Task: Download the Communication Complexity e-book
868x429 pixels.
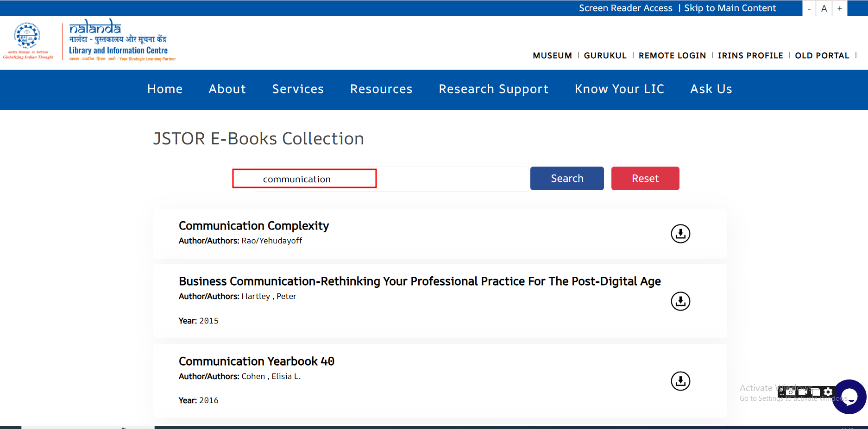Action: click(x=680, y=234)
